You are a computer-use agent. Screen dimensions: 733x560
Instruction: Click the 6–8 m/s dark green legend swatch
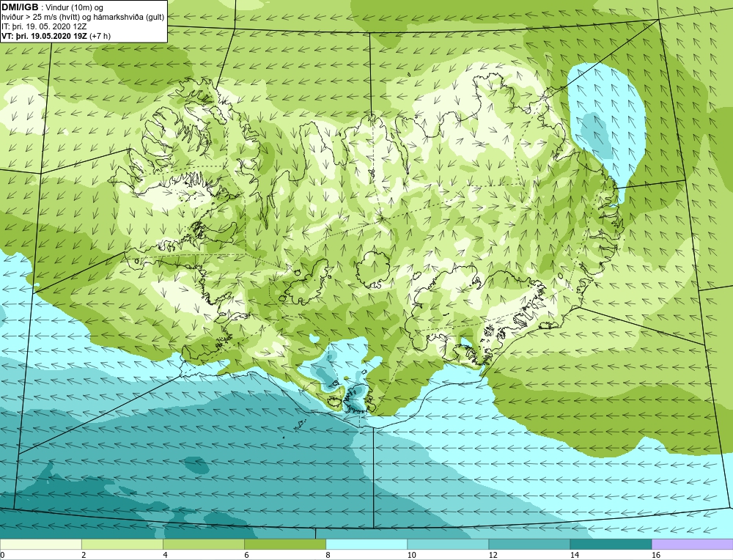point(285,544)
